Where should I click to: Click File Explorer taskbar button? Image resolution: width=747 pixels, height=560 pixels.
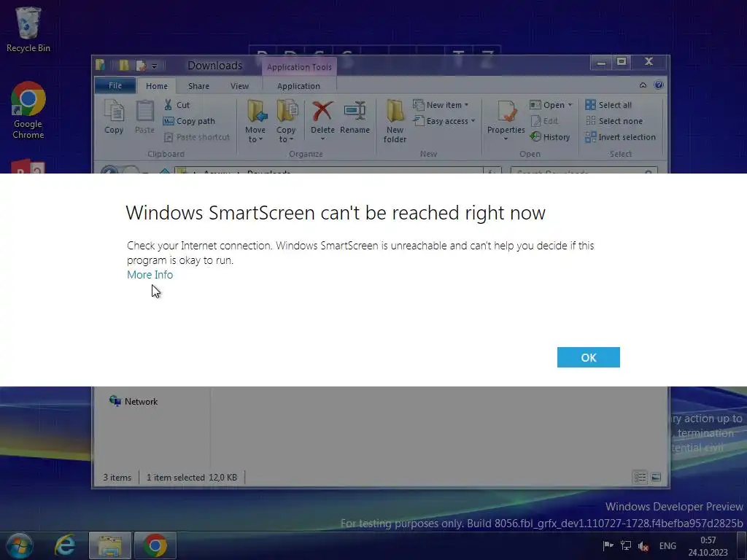109,545
